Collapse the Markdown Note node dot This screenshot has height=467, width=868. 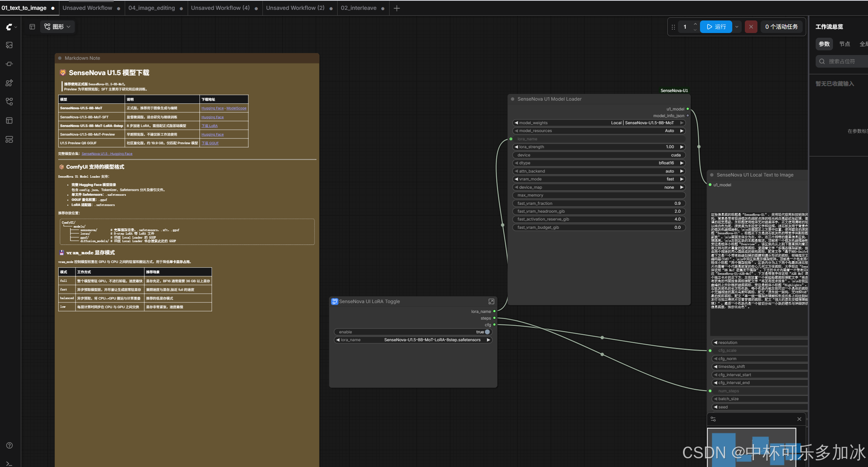click(x=60, y=58)
